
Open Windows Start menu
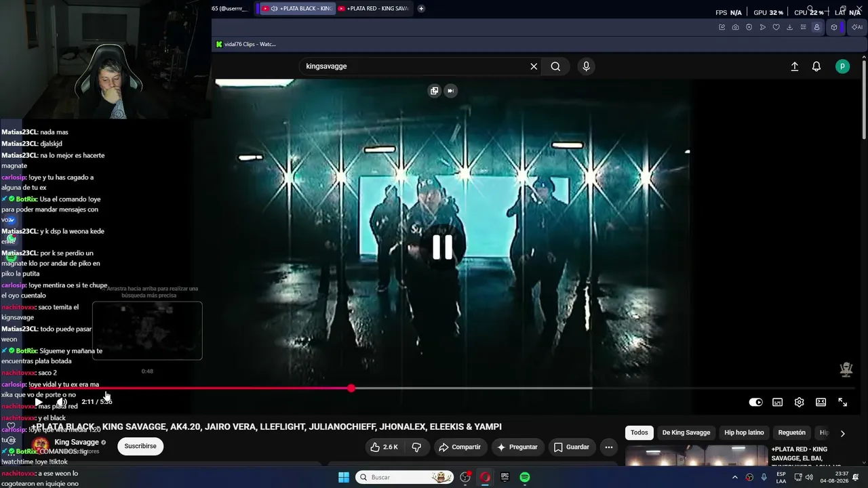point(343,477)
